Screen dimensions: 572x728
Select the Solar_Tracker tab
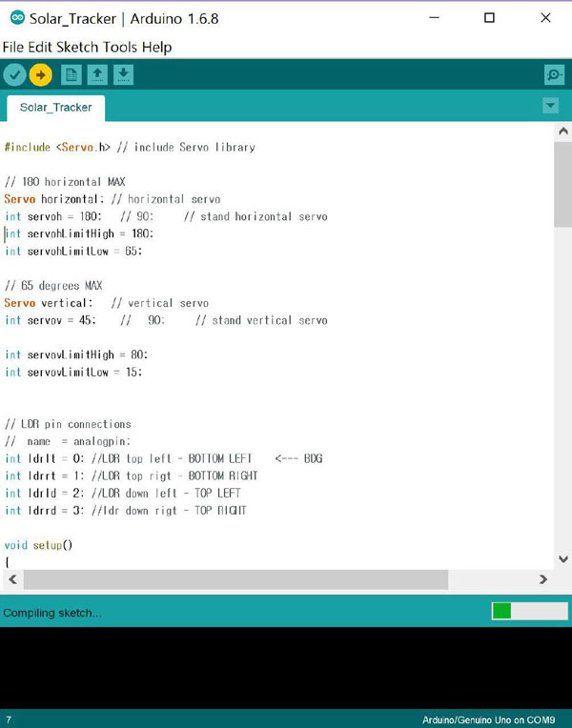(x=55, y=108)
